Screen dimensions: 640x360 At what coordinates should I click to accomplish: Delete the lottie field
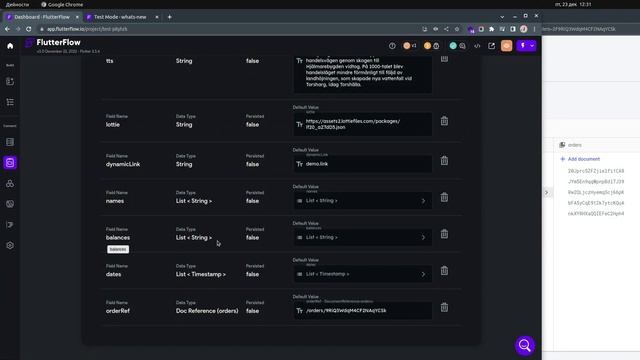pyautogui.click(x=444, y=121)
